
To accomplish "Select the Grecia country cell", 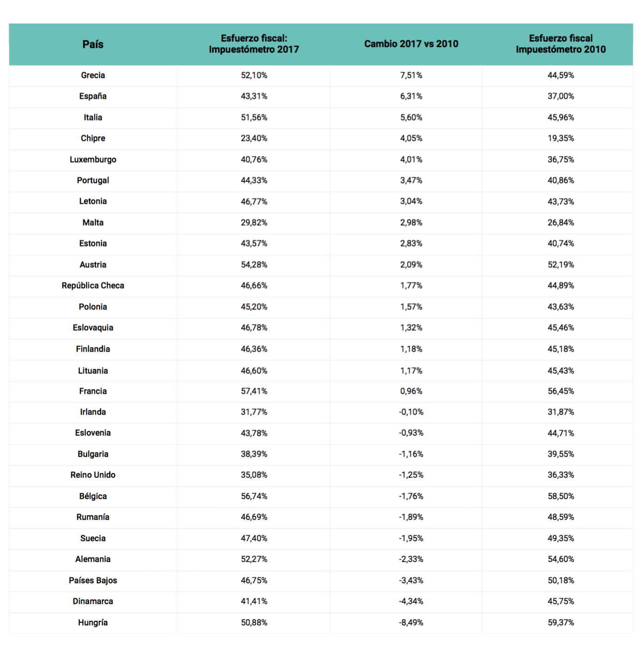I will [x=93, y=75].
